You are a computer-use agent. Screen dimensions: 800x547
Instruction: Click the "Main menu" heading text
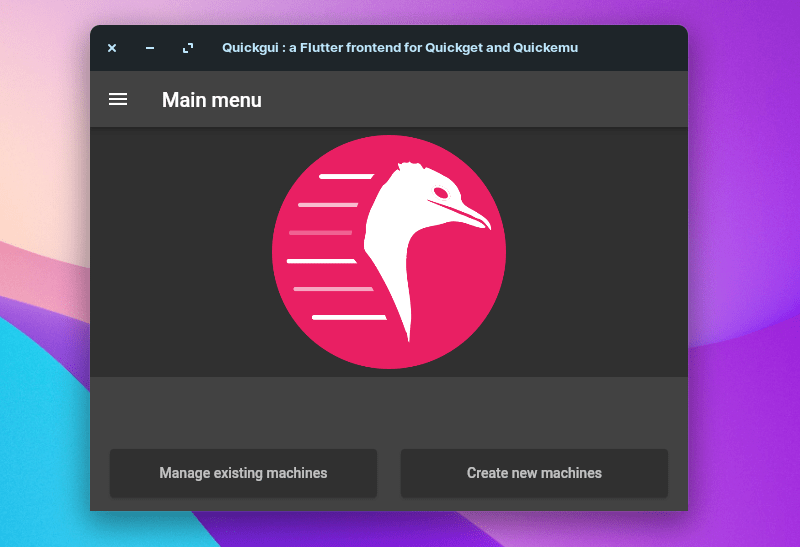tap(212, 99)
